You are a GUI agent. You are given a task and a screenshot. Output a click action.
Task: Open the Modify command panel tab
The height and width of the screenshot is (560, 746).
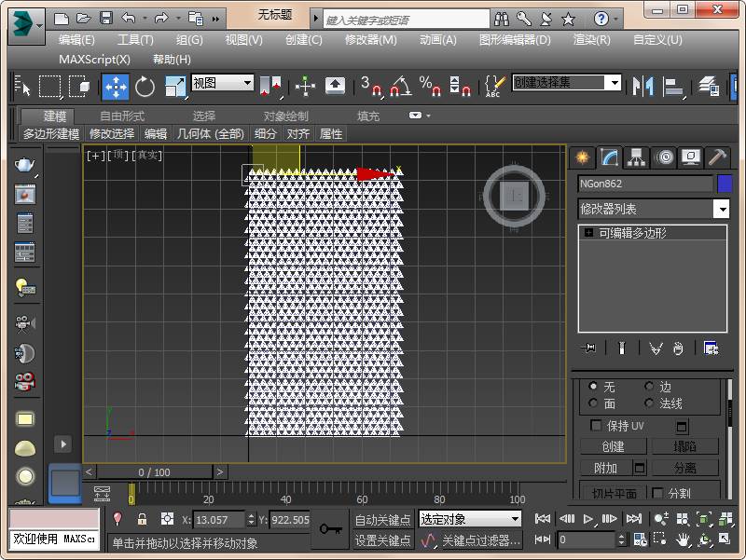(x=609, y=157)
